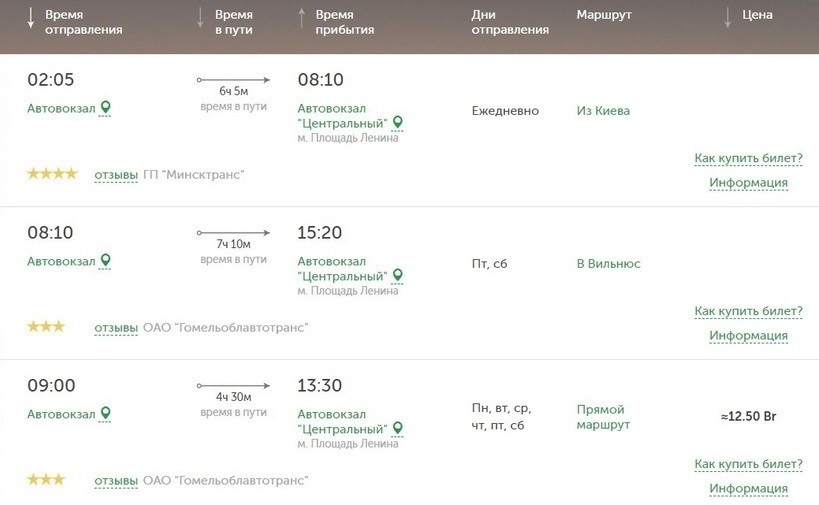Open the "Прямой маршрут" route link

pos(603,417)
